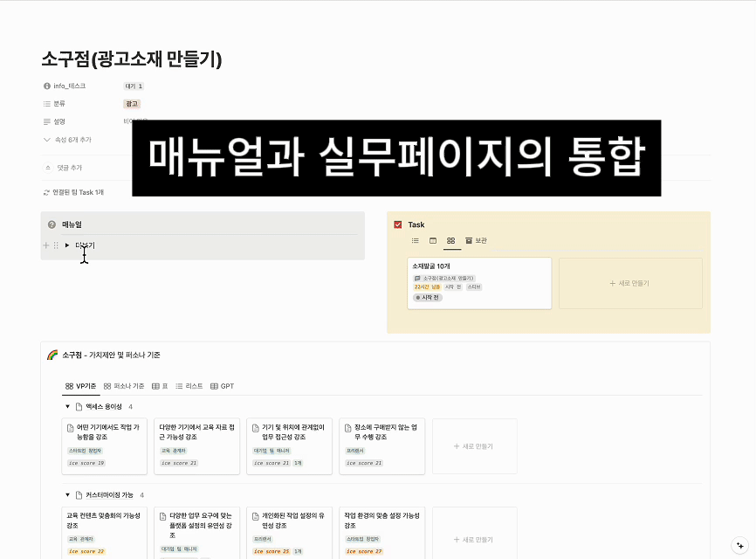
Task: Click the info_테스크 property info icon
Action: pos(47,86)
